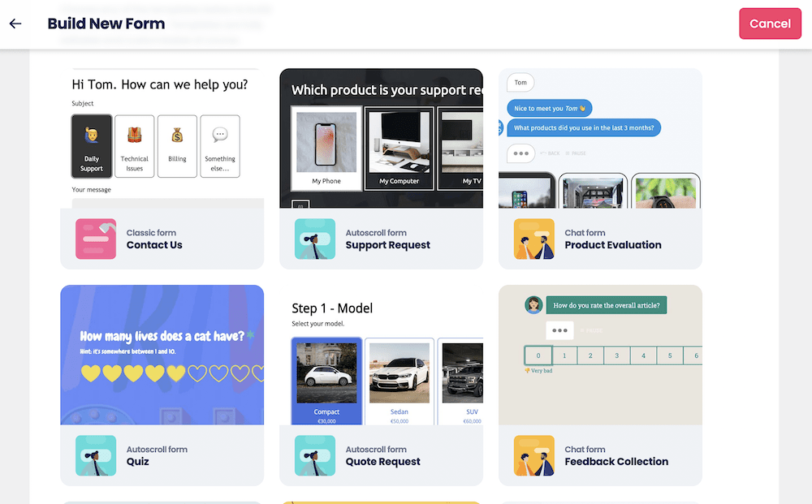Select the Something else subject option
This screenshot has width=812, height=504.
[x=220, y=146]
